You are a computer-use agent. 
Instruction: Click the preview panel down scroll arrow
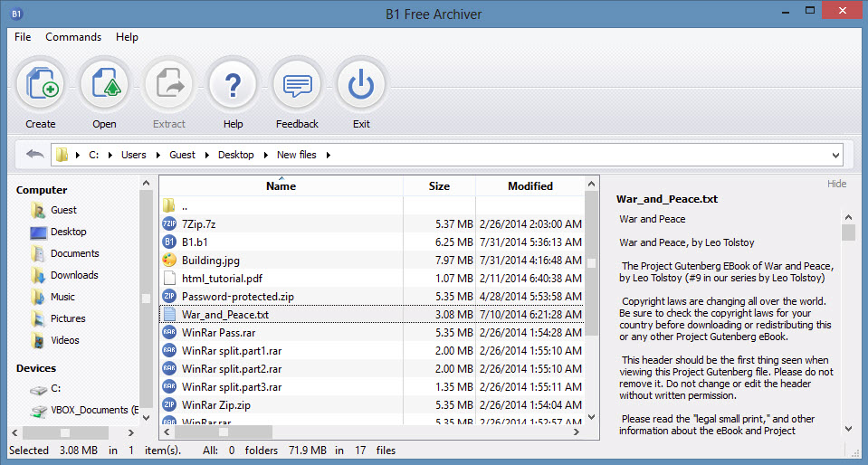pyautogui.click(x=849, y=428)
